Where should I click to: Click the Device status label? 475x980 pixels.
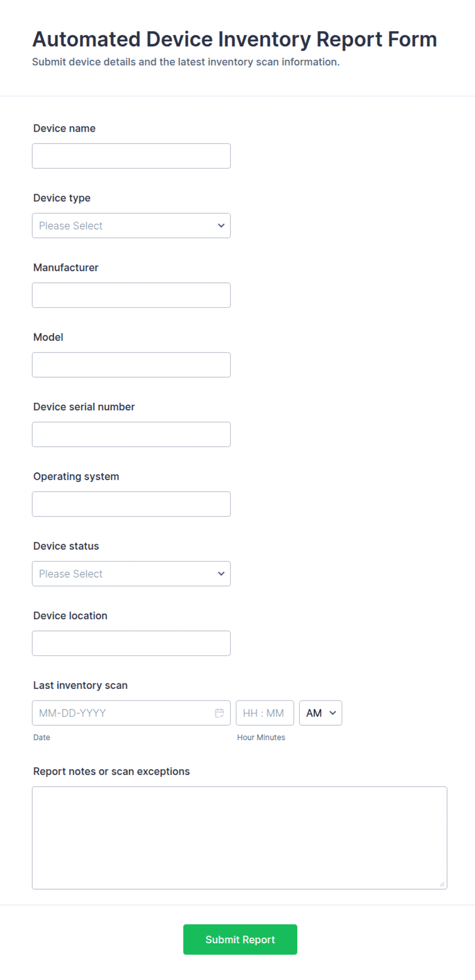tap(66, 546)
